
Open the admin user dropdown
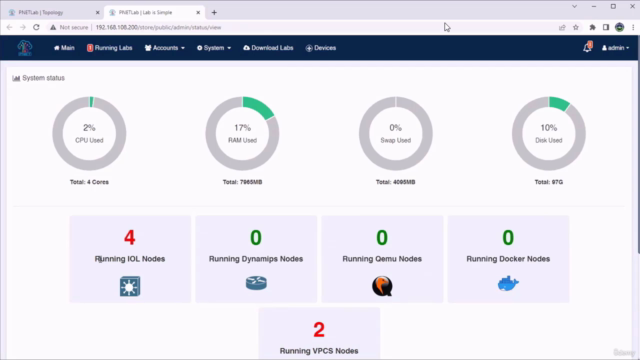pyautogui.click(x=615, y=48)
